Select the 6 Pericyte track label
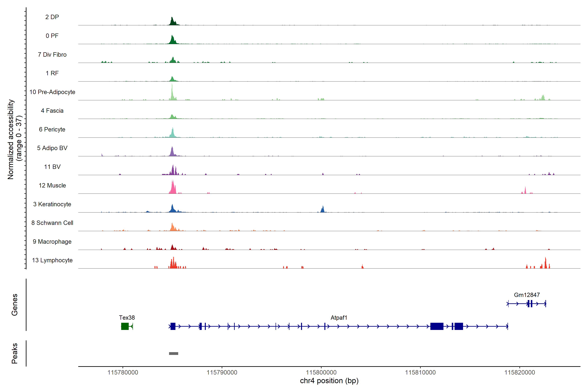Screen dimensions: 588x392 [52, 129]
